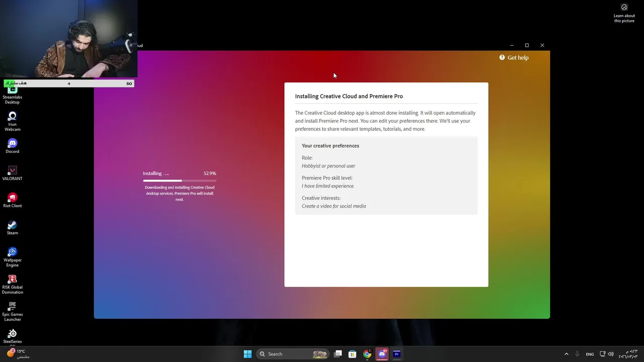Click the Installing Creative Cloud and Premiere Pro heading
The width and height of the screenshot is (644, 362).
pos(349,96)
